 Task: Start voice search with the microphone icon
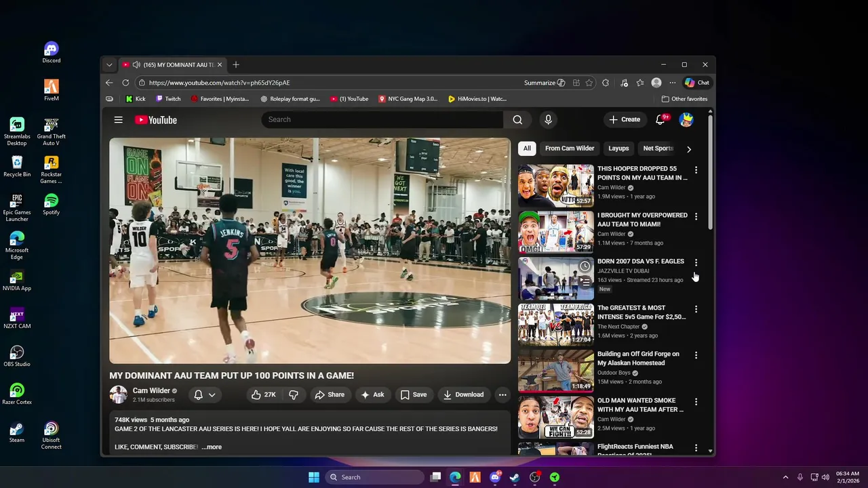(548, 120)
